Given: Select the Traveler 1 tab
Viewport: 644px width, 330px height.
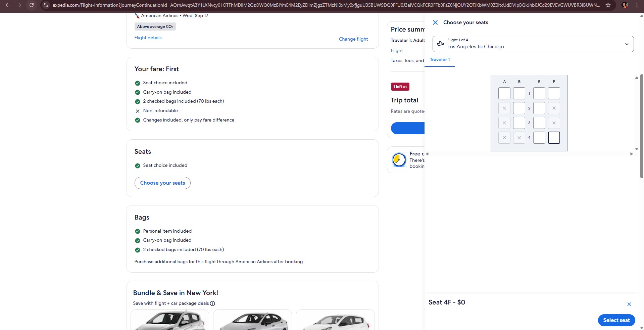Looking at the screenshot, I should [x=440, y=60].
